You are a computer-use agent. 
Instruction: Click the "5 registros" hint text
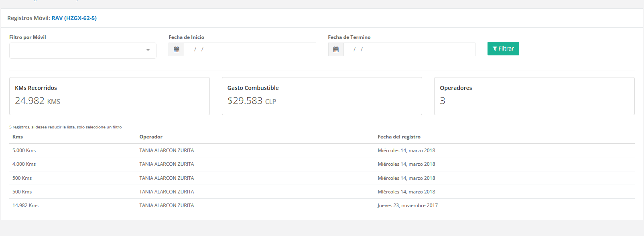65,127
